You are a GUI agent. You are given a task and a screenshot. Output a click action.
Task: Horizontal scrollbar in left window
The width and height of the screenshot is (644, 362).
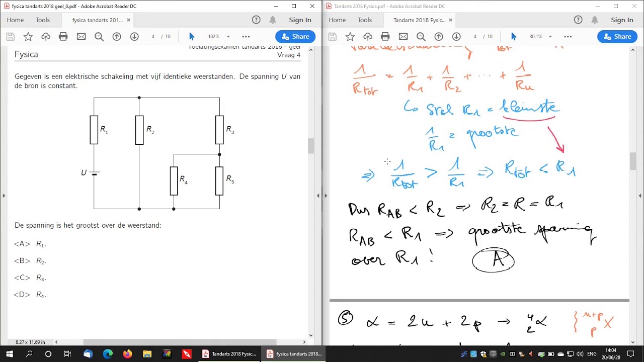[x=180, y=342]
